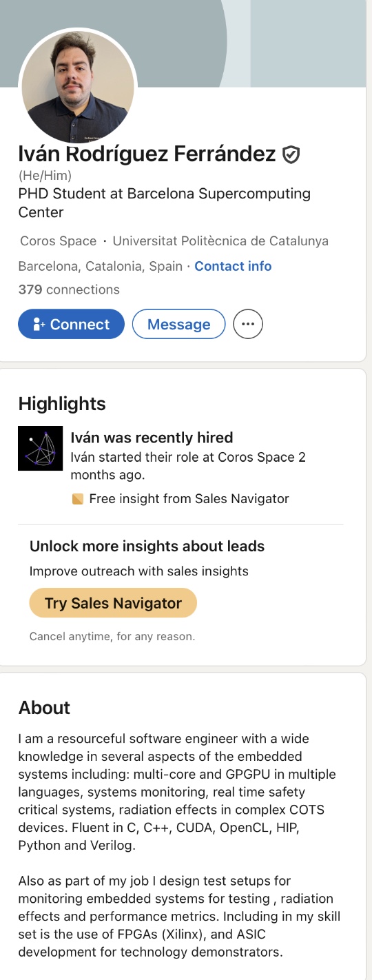Open the profile photo
Screen dimensions: 372x980
(x=78, y=85)
